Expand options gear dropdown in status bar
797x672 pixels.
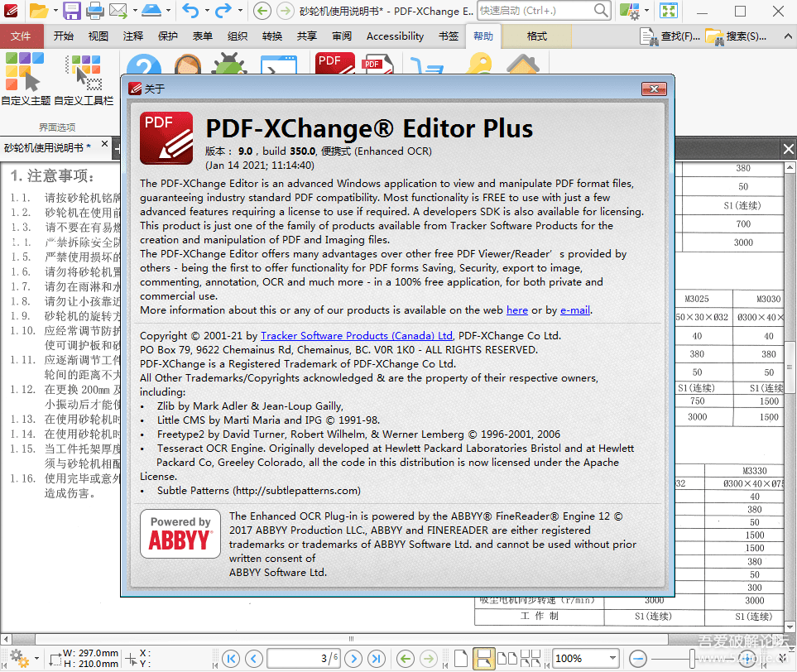(x=36, y=660)
